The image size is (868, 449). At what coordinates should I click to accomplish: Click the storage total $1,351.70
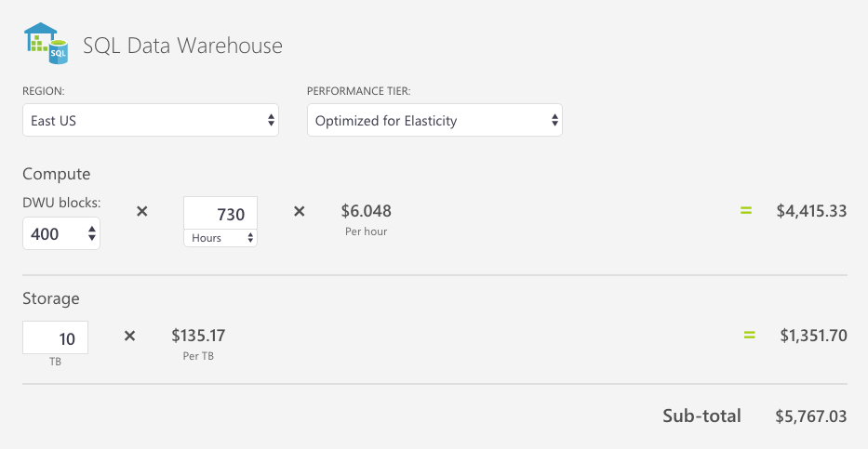(x=813, y=336)
